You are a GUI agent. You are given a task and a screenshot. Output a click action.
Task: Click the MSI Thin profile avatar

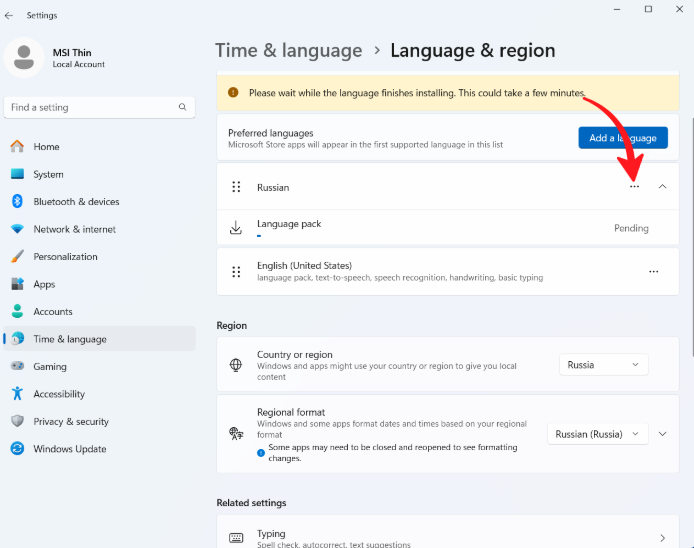(x=23, y=57)
